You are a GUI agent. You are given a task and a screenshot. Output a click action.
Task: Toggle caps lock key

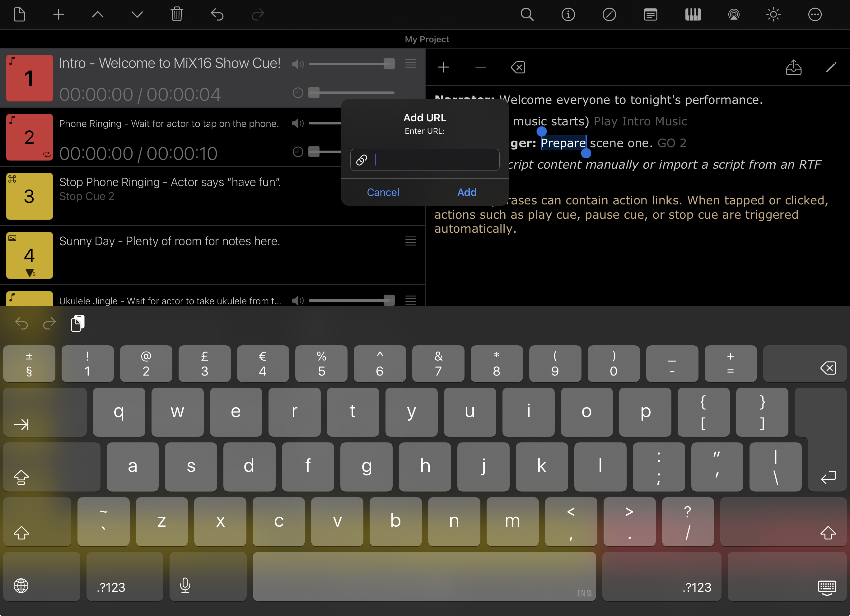click(52, 466)
